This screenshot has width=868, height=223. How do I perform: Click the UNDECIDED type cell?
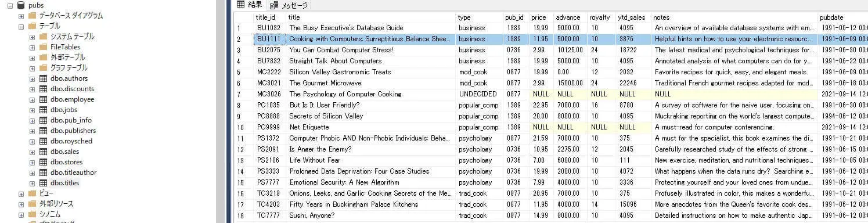pyautogui.click(x=479, y=94)
